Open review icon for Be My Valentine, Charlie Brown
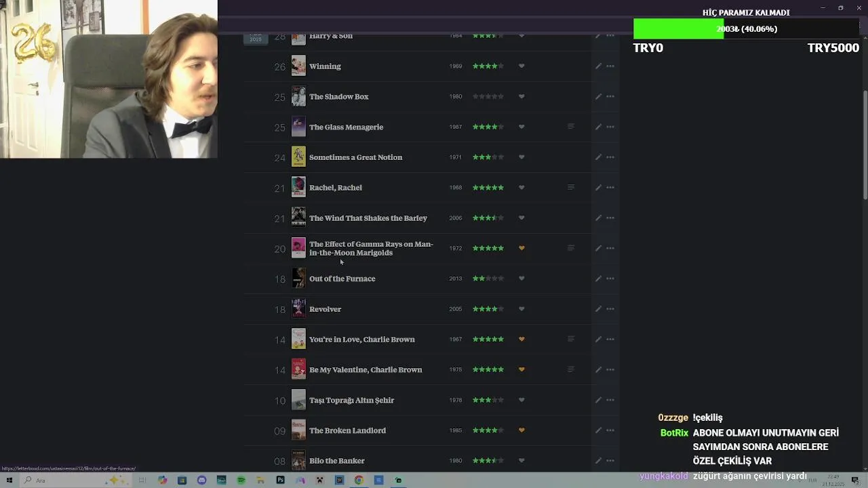Screen dimensions: 868x488 pos(570,369)
